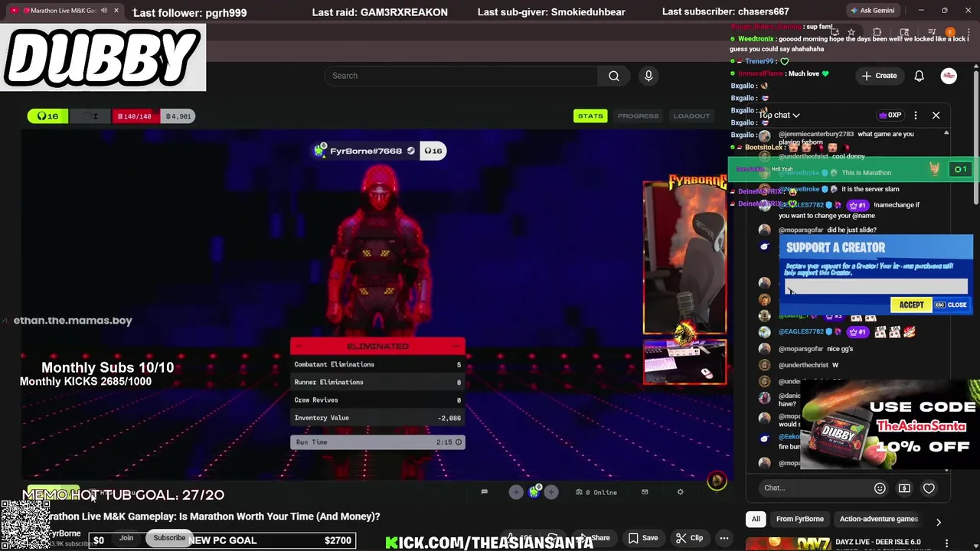The image size is (980, 551).
Task: Click the 140/140 health indicator
Action: 135,116
